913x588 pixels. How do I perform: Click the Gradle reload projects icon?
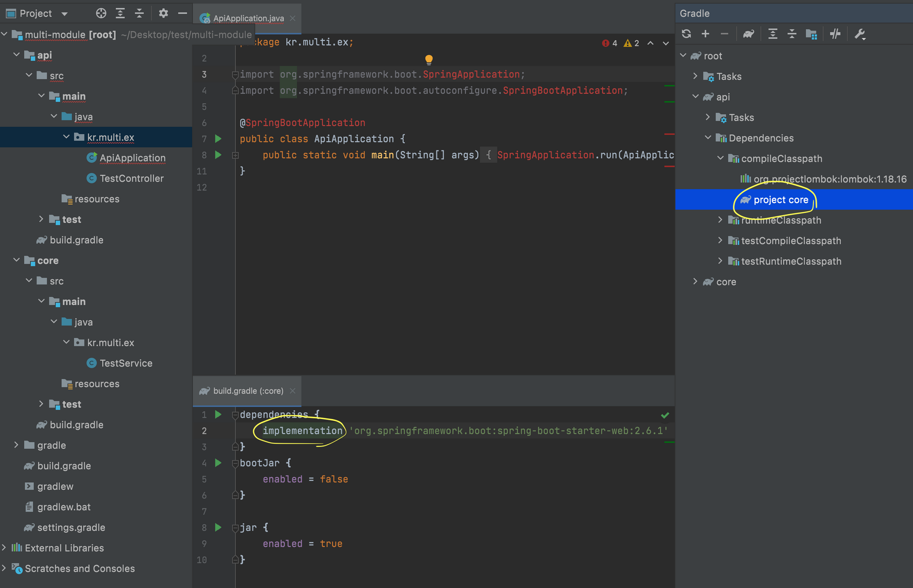click(x=686, y=34)
